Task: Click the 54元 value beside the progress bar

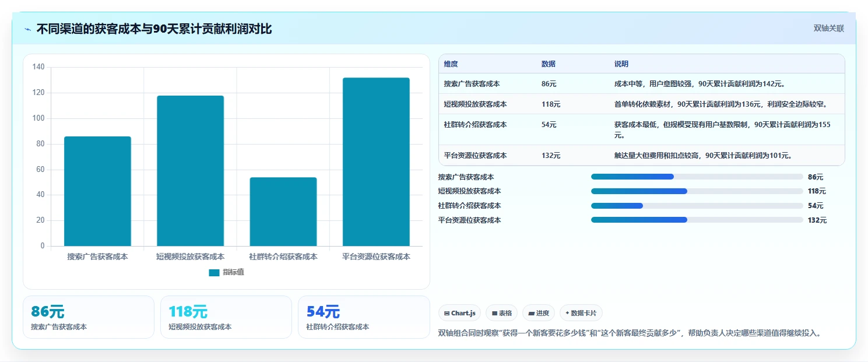Action: pyautogui.click(x=816, y=206)
